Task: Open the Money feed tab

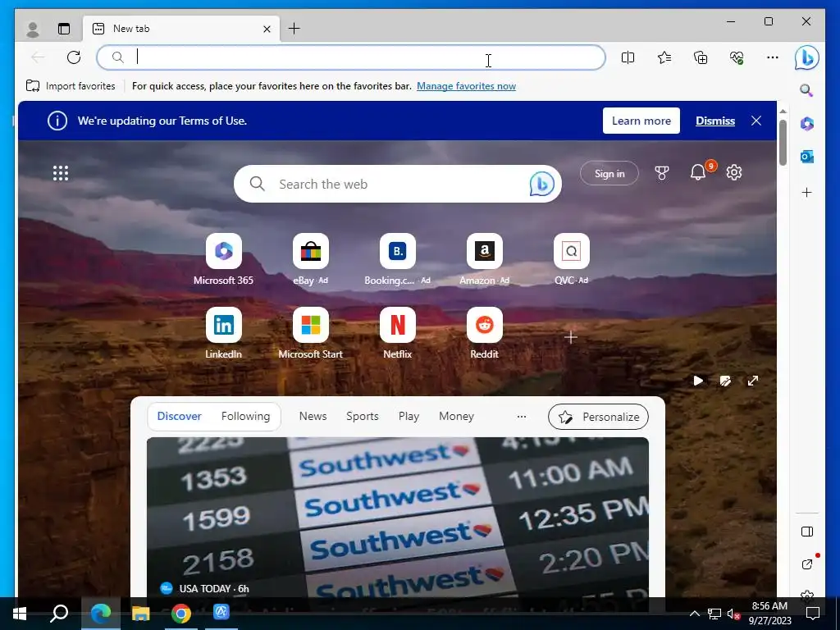Action: pyautogui.click(x=456, y=416)
